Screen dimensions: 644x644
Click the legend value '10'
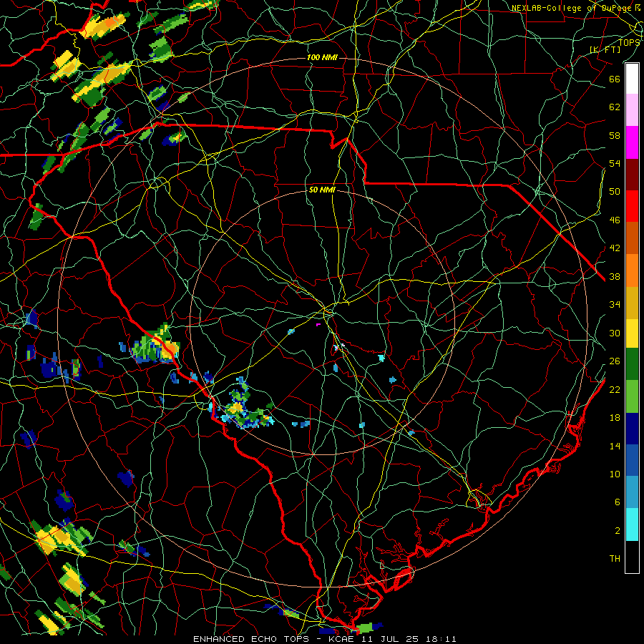pos(615,474)
